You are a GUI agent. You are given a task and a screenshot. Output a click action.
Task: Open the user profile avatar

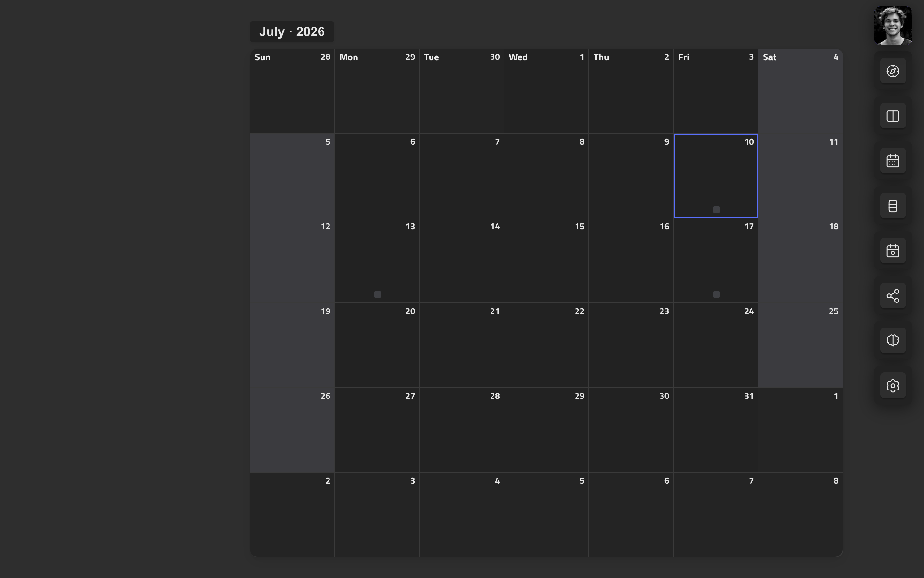click(x=893, y=26)
